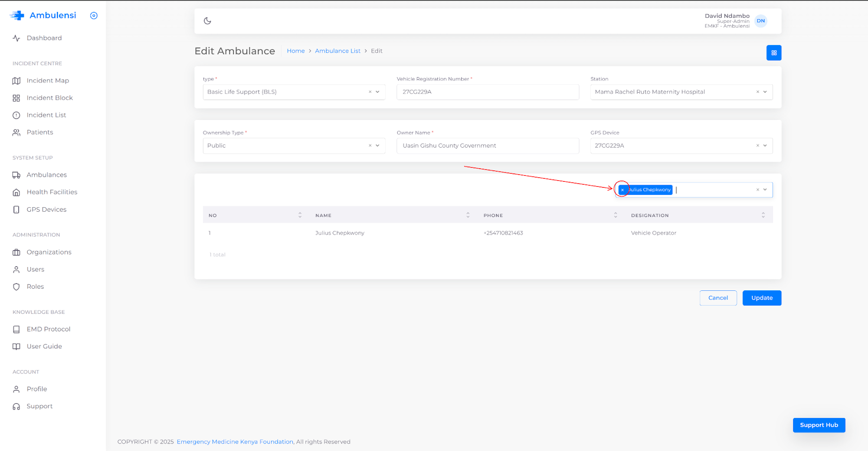
Task: Click the Vehicle Registration Number field
Action: [x=487, y=92]
